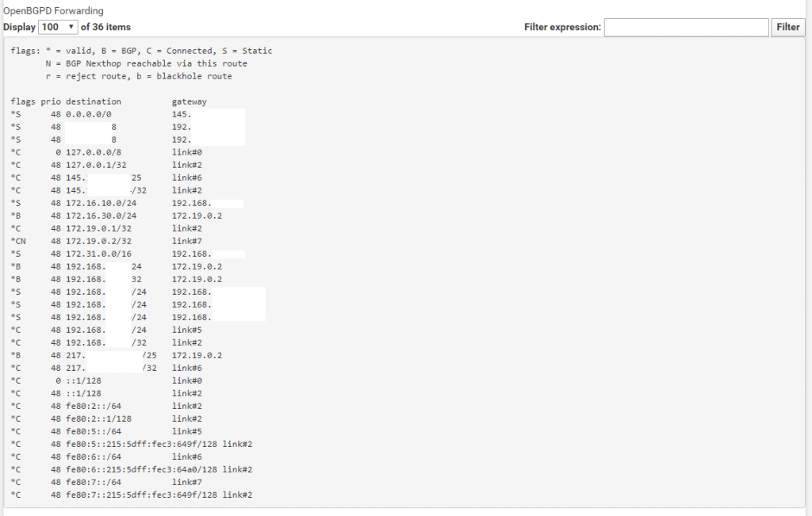
Task: Click the fe80:2::/64 destination entry
Action: pos(94,406)
